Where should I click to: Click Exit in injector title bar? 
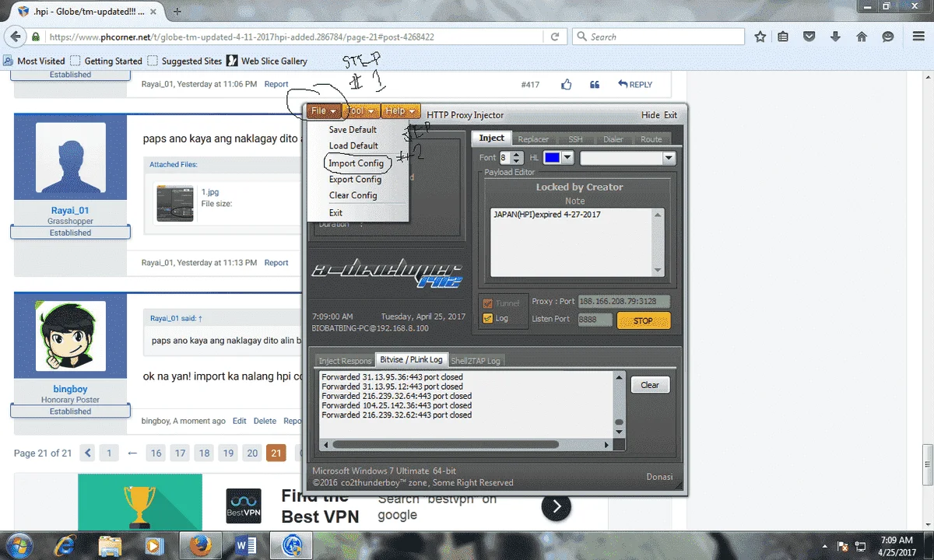click(670, 115)
